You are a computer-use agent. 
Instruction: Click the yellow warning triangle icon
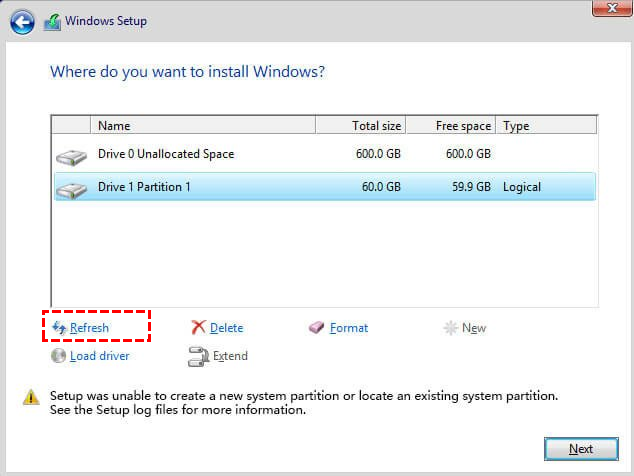pos(31,397)
